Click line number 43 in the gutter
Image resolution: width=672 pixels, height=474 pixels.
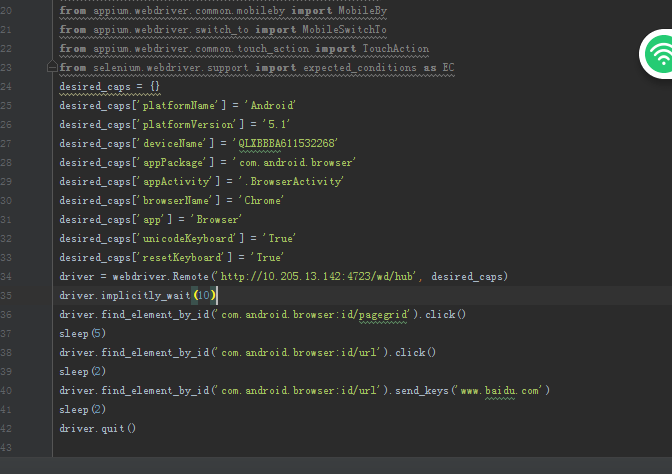pyautogui.click(x=6, y=447)
